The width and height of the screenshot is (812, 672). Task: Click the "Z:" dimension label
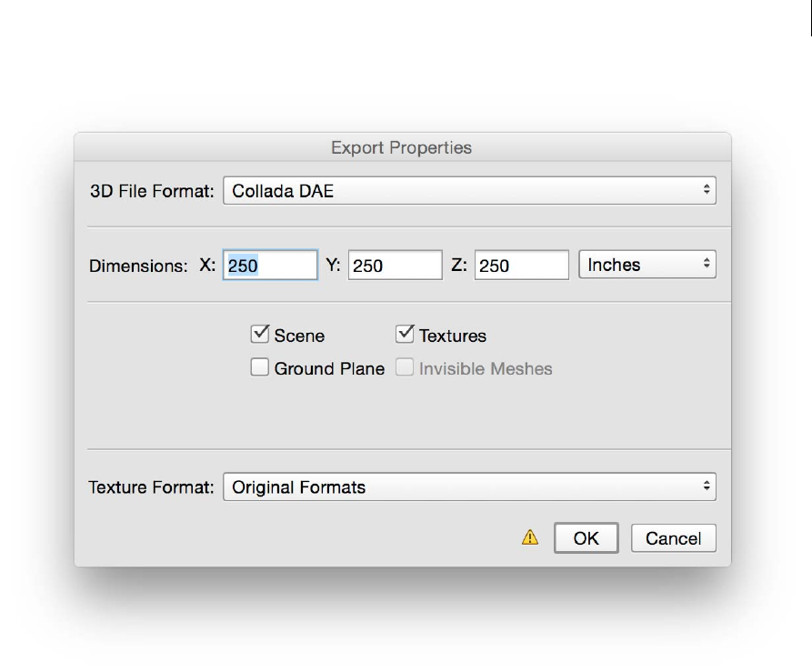460,266
